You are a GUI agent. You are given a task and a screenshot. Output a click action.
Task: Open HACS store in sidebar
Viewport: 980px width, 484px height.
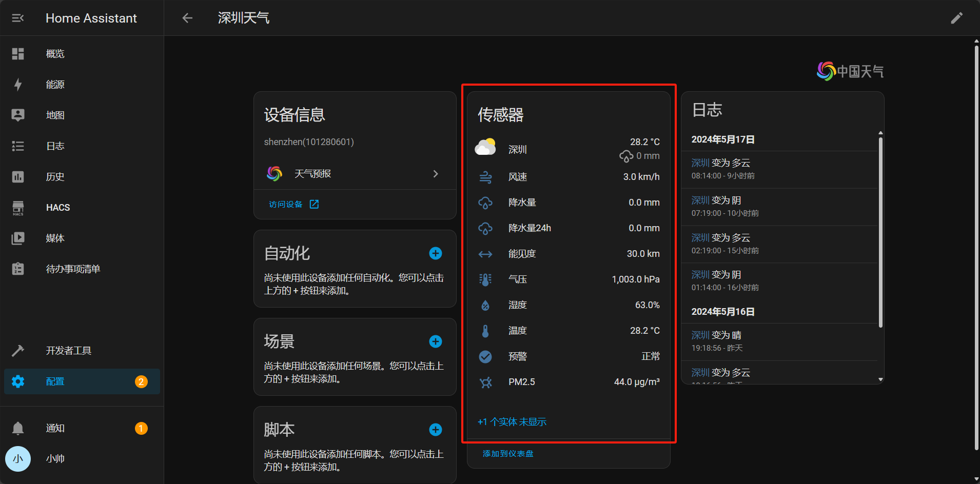click(x=82, y=208)
